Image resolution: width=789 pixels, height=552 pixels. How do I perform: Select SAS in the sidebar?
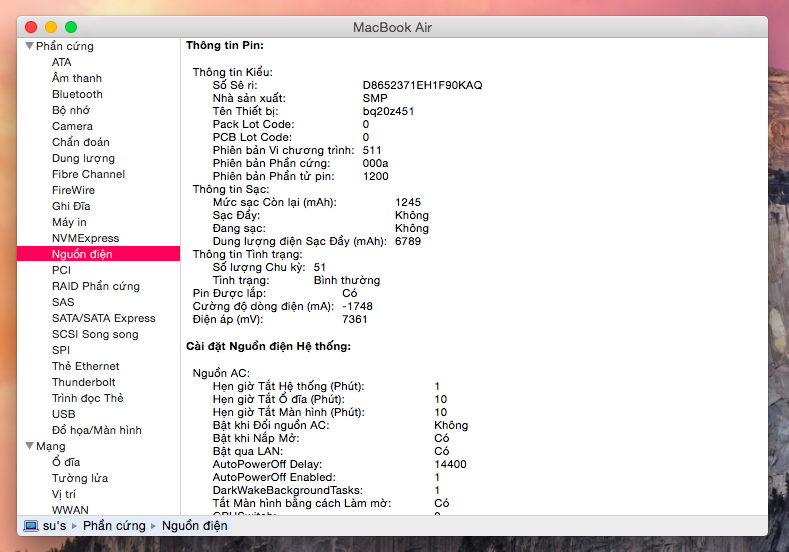coord(63,302)
